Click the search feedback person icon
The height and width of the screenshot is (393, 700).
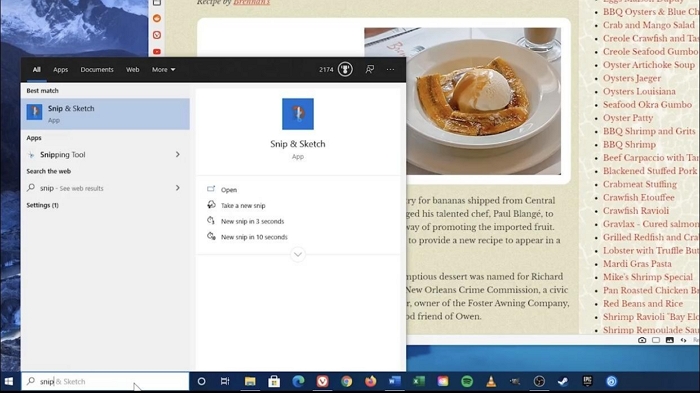370,69
